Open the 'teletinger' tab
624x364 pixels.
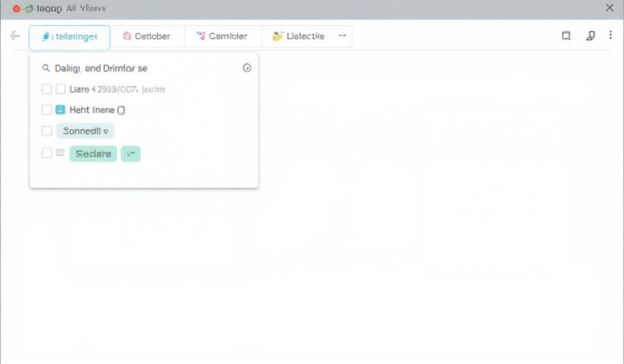click(x=69, y=37)
